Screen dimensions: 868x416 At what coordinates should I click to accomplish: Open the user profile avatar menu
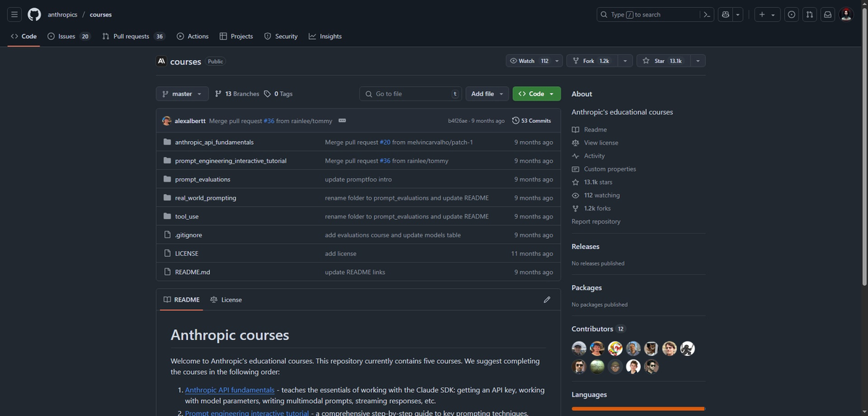click(846, 14)
